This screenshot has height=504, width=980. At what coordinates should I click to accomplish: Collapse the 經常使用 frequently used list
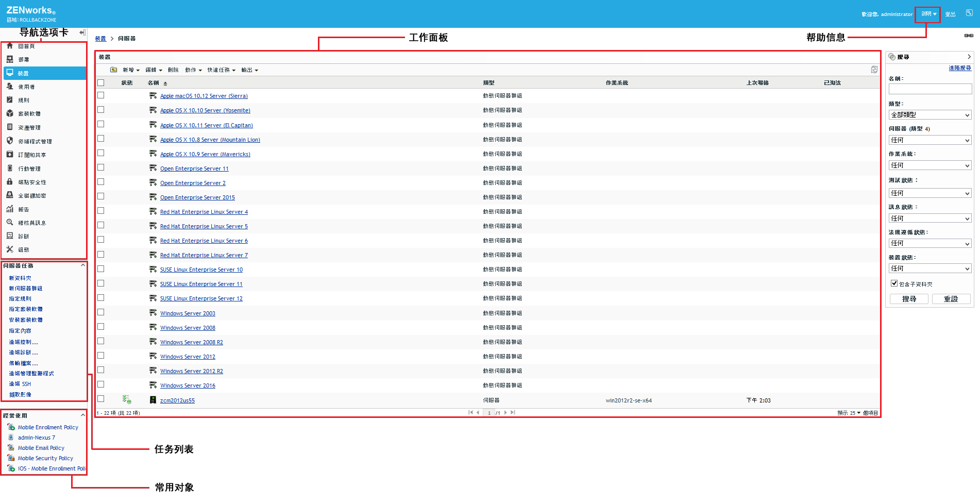click(82, 415)
